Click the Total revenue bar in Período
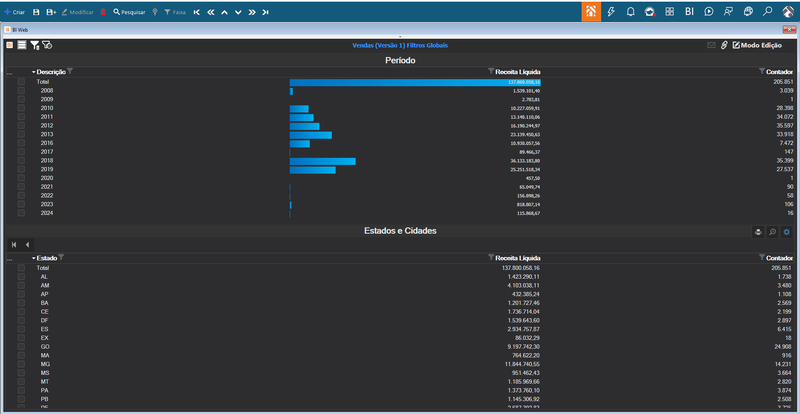Screen dimensions: 800x414 415,82
